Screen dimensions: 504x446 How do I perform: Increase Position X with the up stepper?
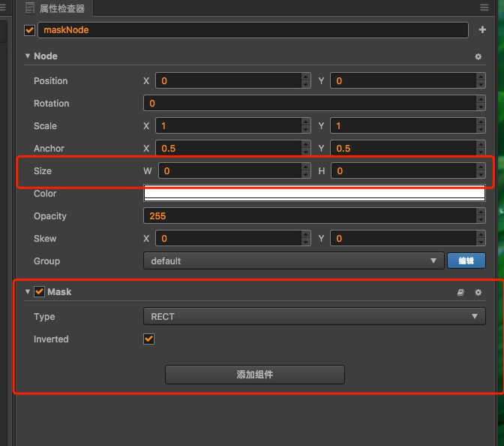(x=306, y=77)
